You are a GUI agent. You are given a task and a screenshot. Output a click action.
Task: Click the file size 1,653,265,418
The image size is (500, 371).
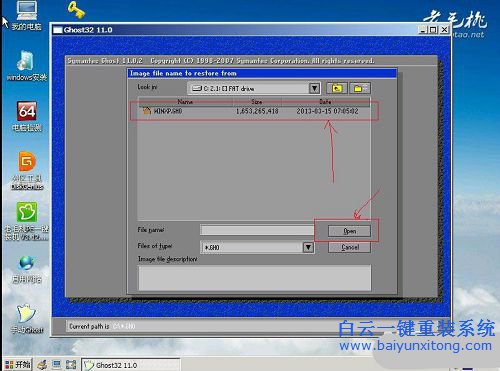pyautogui.click(x=257, y=111)
